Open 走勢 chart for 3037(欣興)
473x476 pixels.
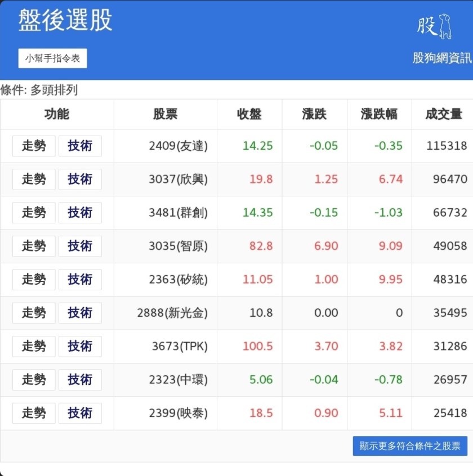click(x=34, y=179)
